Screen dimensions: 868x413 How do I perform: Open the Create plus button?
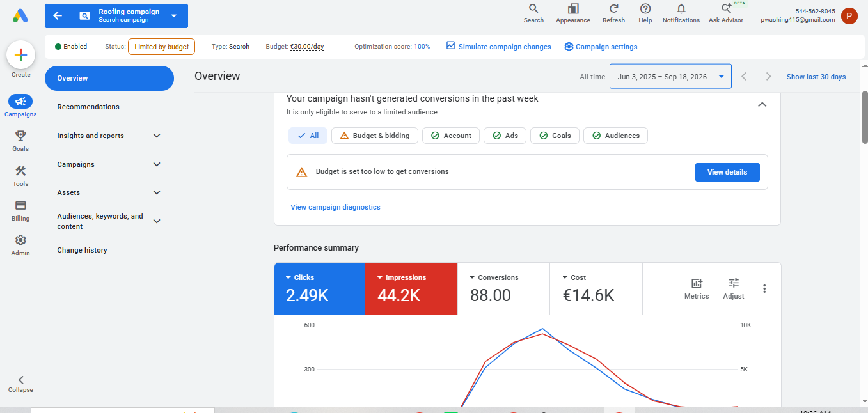[x=20, y=55]
